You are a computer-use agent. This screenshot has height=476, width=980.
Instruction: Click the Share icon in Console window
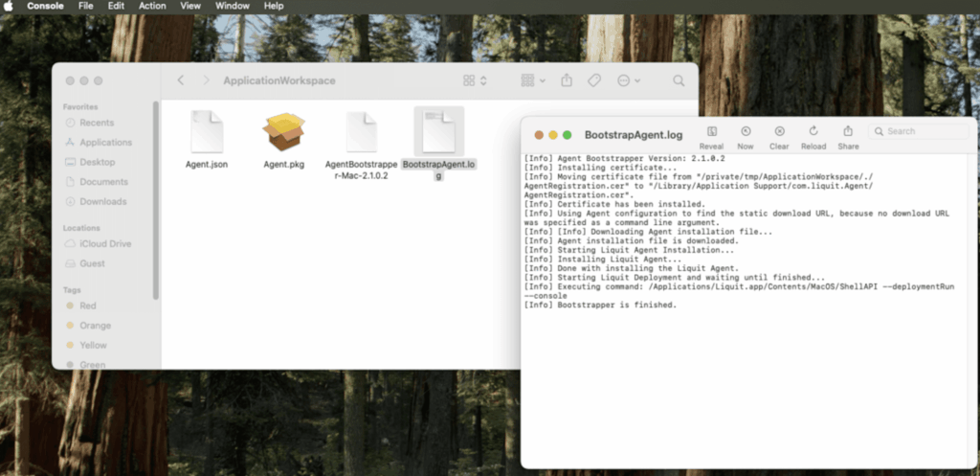point(848,131)
